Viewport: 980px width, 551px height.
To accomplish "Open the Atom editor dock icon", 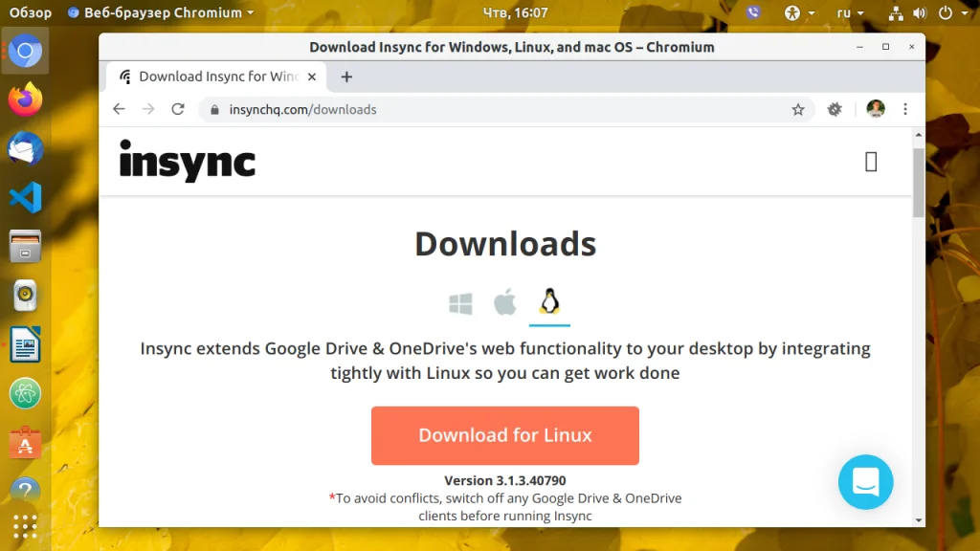I will coord(25,393).
